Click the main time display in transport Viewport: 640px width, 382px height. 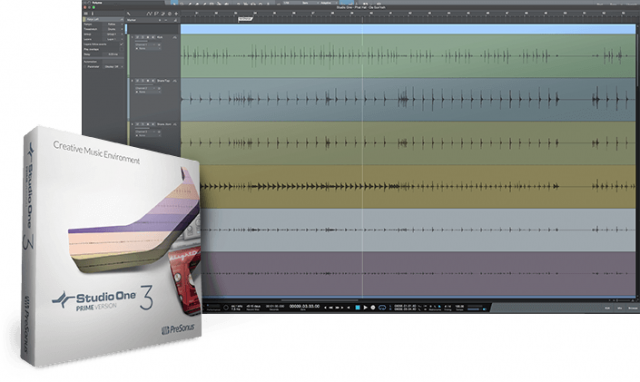coord(304,306)
